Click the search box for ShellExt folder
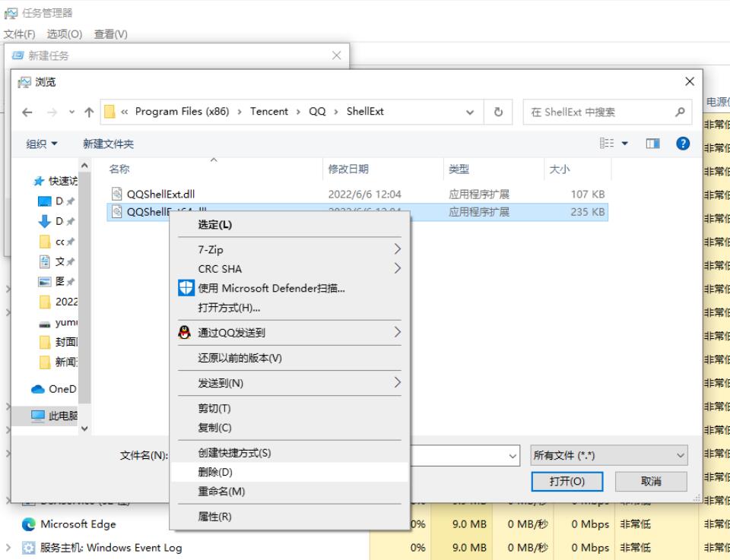 pos(597,112)
